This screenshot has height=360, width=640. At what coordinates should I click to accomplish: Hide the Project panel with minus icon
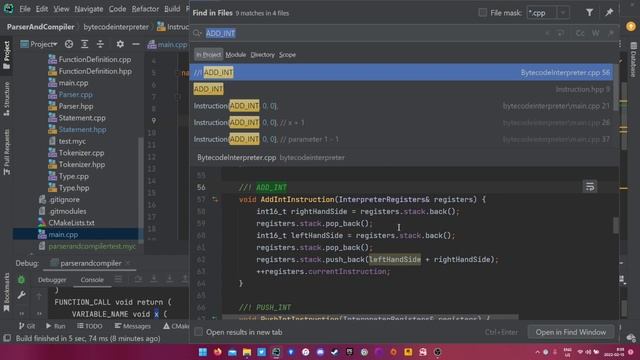(136, 44)
